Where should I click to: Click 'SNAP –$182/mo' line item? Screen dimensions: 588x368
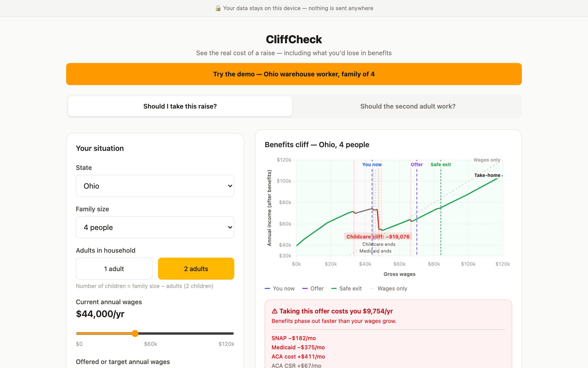point(293,338)
